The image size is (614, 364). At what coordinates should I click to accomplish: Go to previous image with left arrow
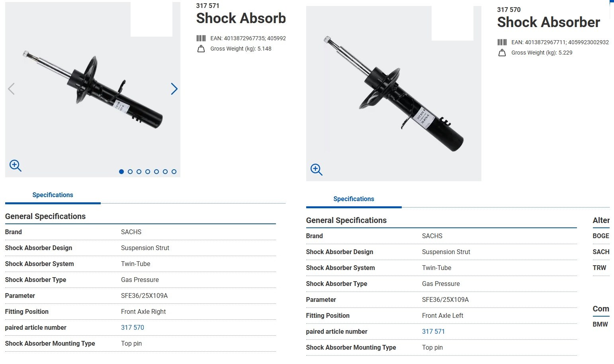(11, 89)
